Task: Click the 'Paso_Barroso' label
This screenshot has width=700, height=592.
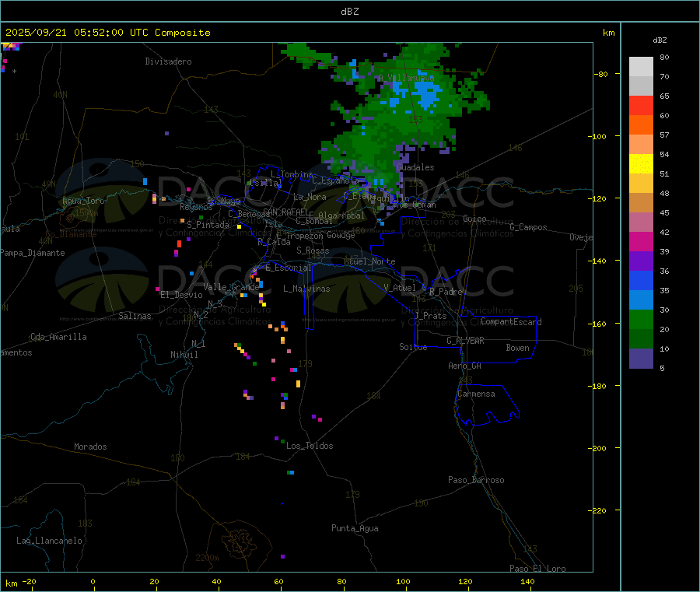Action: [x=476, y=480]
